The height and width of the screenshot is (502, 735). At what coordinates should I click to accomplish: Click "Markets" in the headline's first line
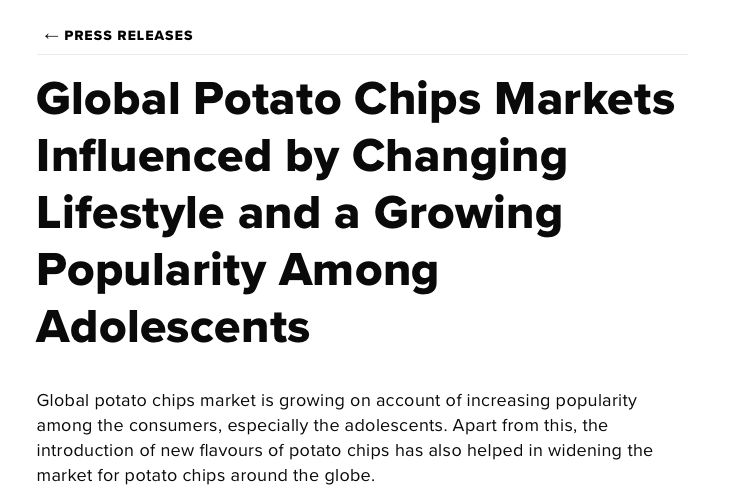[584, 99]
